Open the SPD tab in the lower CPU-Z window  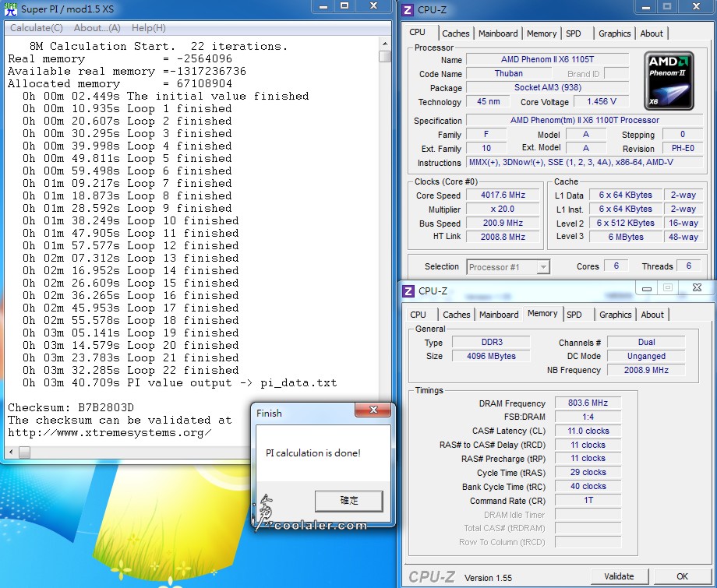[574, 315]
